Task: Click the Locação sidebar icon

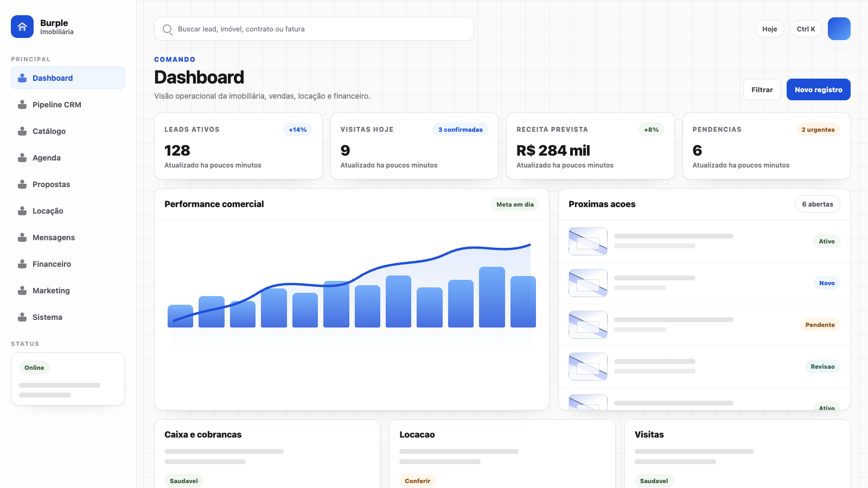Action: point(22,211)
